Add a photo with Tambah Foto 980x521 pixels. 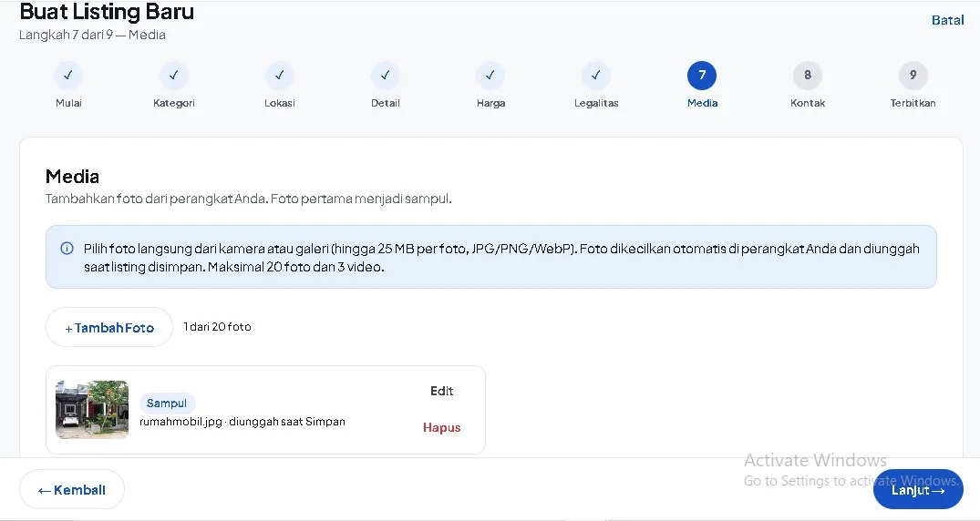tap(109, 327)
